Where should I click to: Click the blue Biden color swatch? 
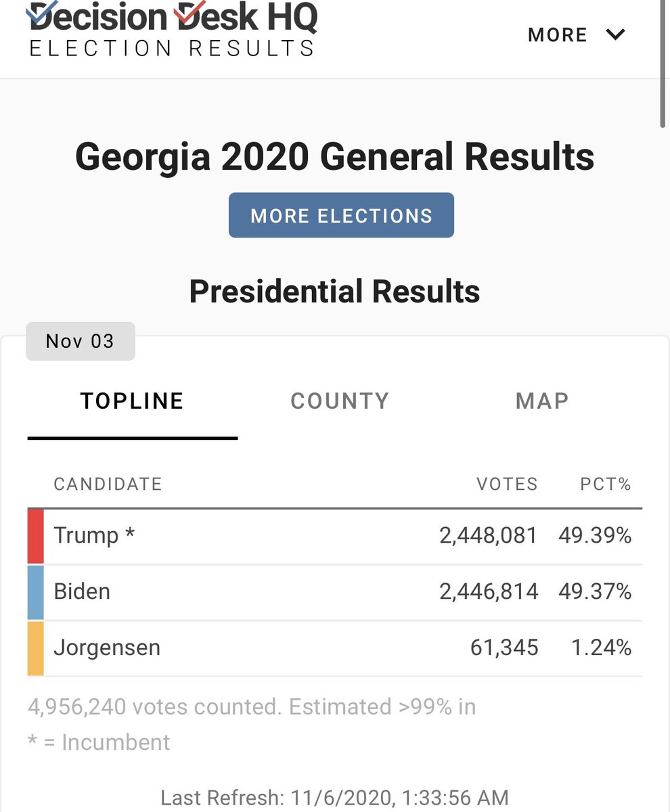pyautogui.click(x=35, y=592)
